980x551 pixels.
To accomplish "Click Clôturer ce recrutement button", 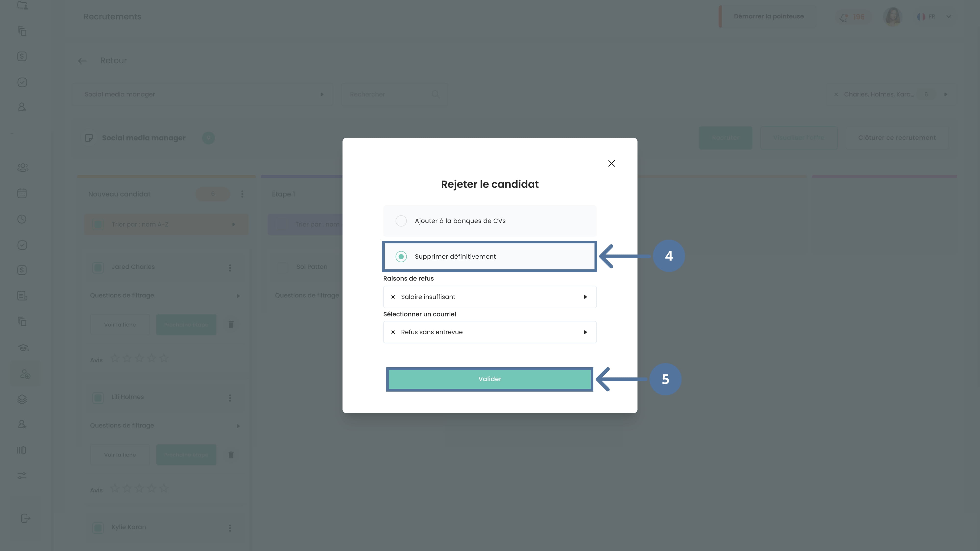I will [x=897, y=138].
